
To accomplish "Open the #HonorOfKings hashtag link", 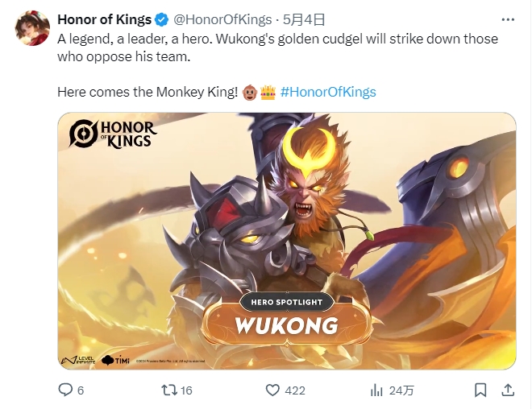I will click(x=328, y=92).
